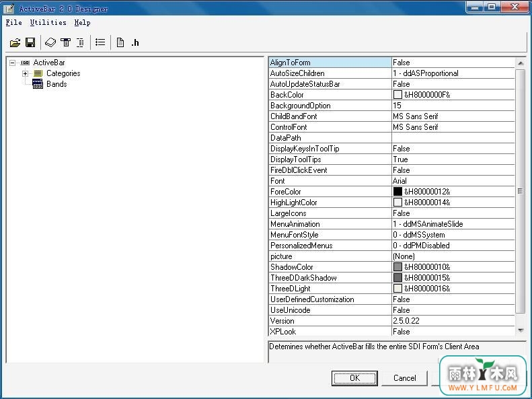
Task: Click the LargeIcons property name
Action: [x=288, y=213]
